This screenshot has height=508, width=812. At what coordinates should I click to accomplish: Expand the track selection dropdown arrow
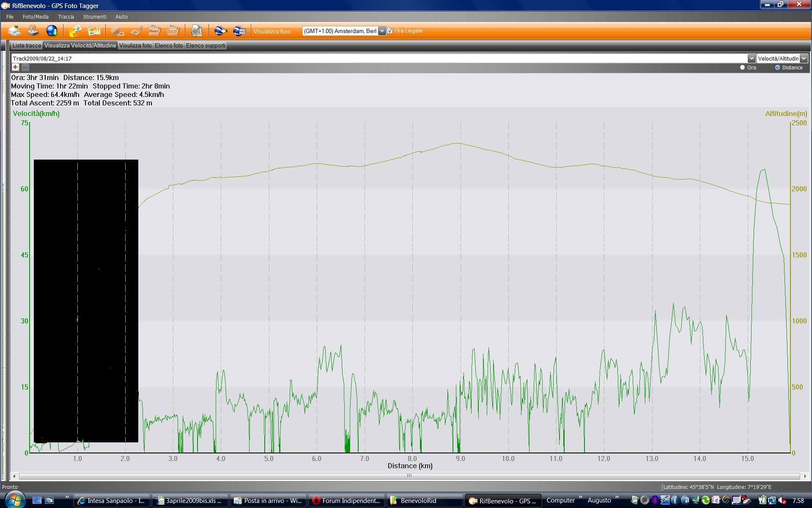pyautogui.click(x=752, y=58)
